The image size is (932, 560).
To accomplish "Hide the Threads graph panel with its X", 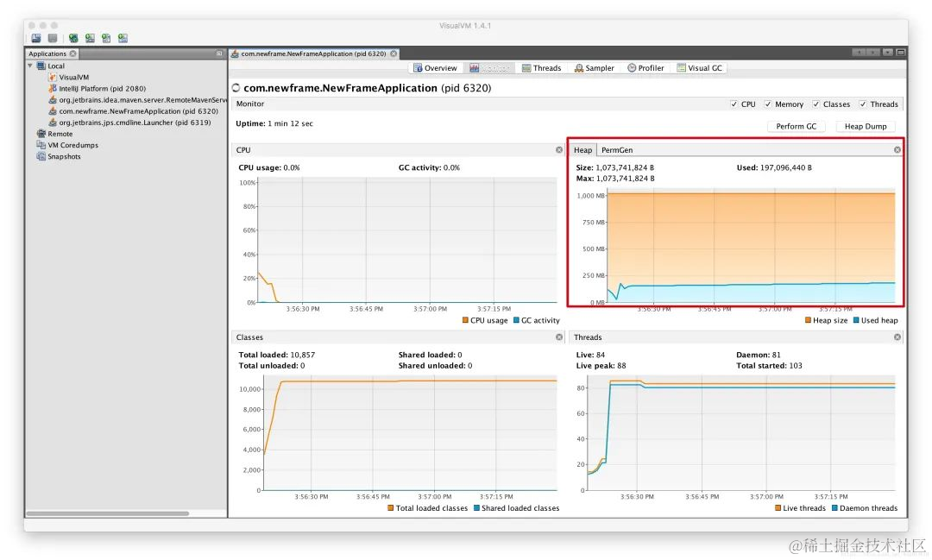I will [x=897, y=337].
